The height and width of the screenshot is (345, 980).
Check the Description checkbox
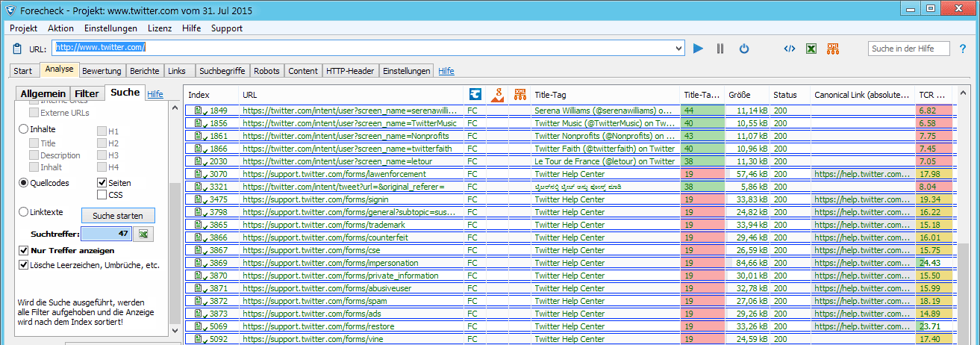pos(34,155)
